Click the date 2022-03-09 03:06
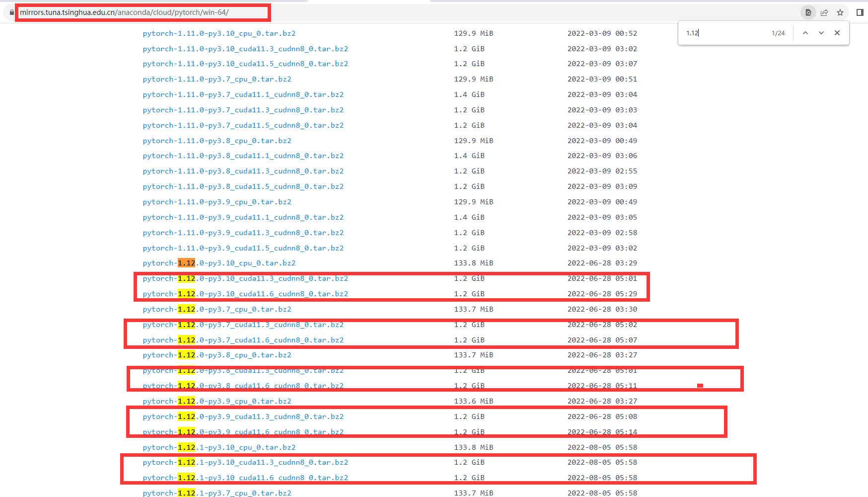 click(x=602, y=156)
